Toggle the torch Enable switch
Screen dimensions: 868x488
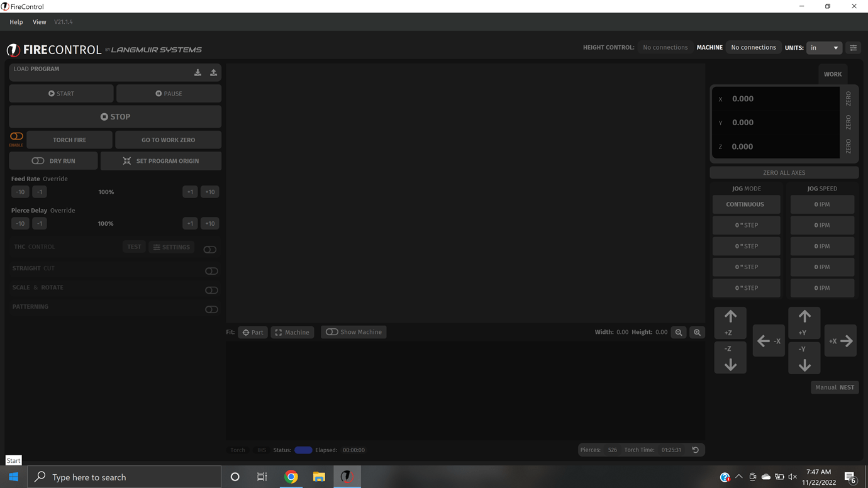[16, 136]
